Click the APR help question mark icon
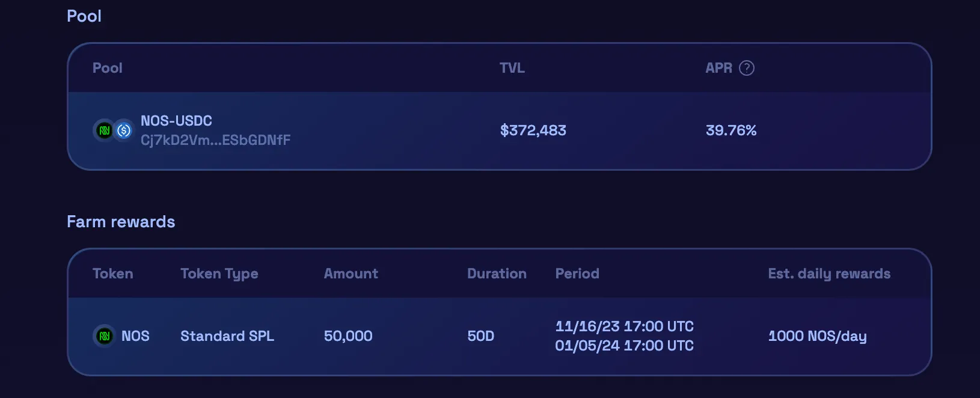The image size is (980, 398). (747, 69)
